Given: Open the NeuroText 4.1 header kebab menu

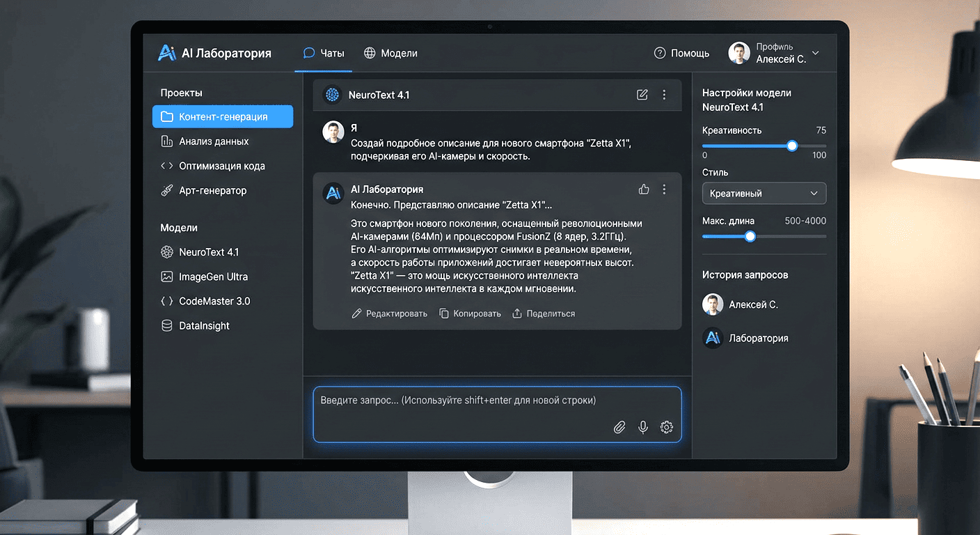Looking at the screenshot, I should pyautogui.click(x=664, y=95).
